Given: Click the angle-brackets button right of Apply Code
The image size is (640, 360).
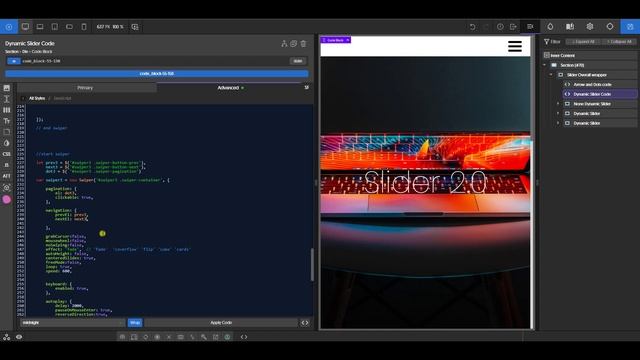Looking at the screenshot, I should point(305,322).
